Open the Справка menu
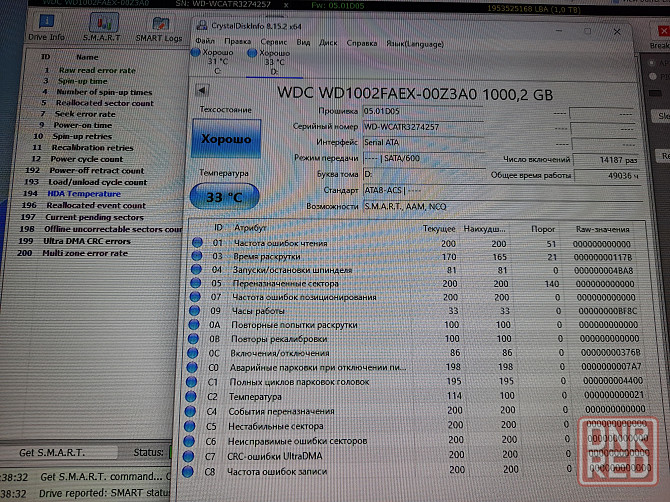The image size is (670, 502). 362,43
